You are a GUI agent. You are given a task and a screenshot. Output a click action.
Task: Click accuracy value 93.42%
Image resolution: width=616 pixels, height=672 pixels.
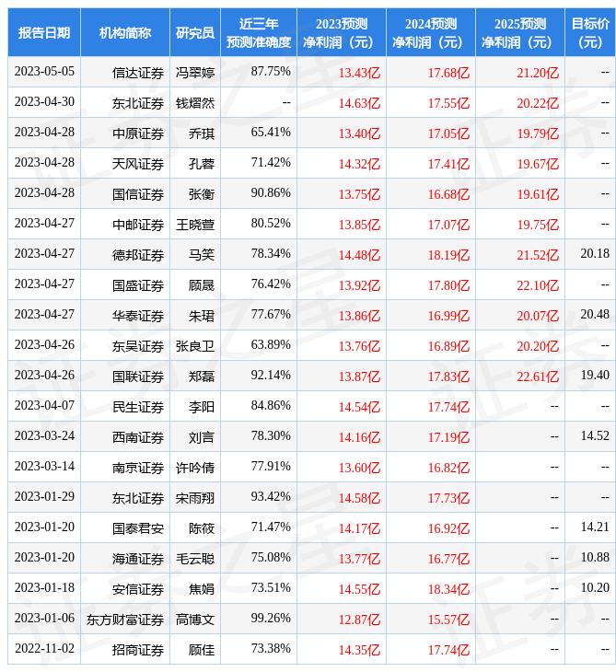click(271, 497)
